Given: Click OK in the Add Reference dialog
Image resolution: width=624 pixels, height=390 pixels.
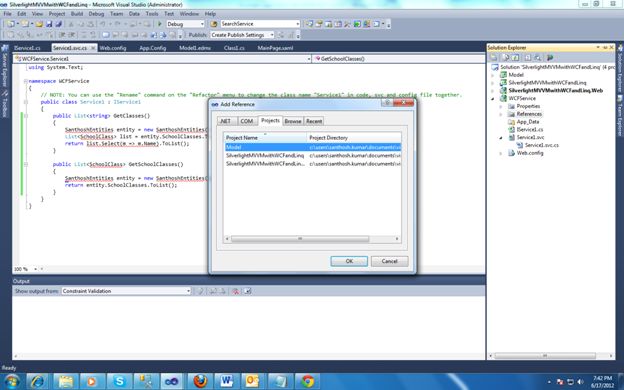Looking at the screenshot, I should (x=349, y=261).
